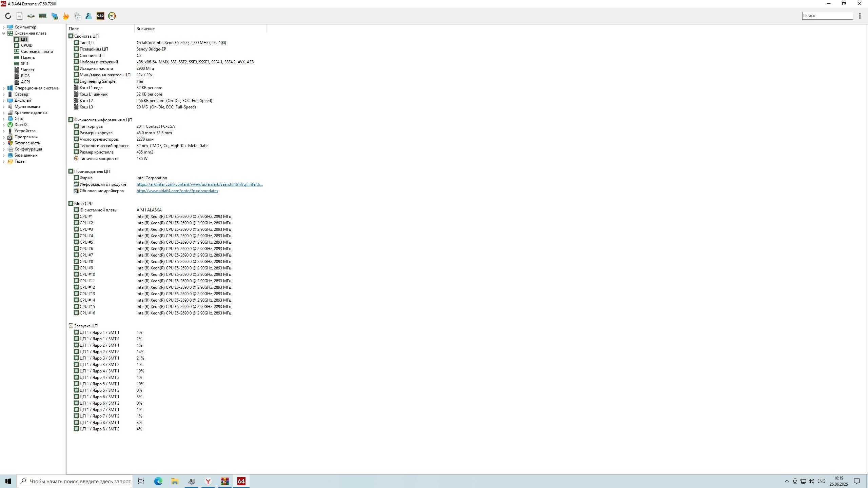
Task: Click the Тесты tree icon
Action: coord(10,161)
